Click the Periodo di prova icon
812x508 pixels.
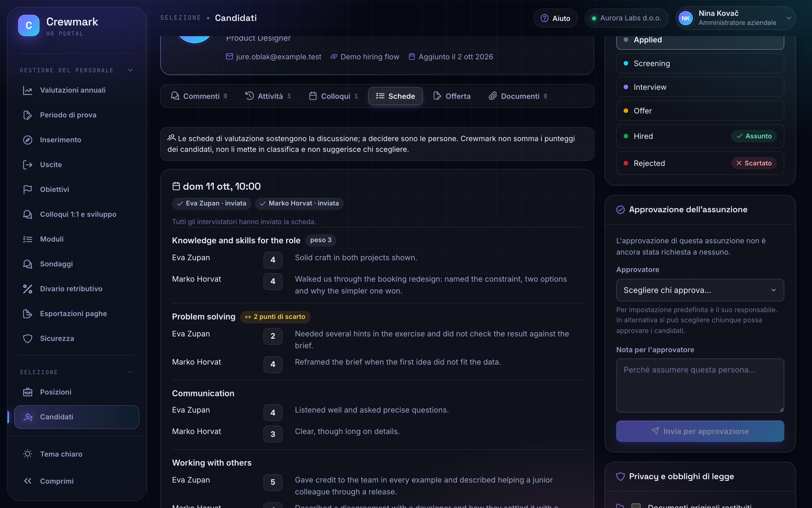point(27,115)
